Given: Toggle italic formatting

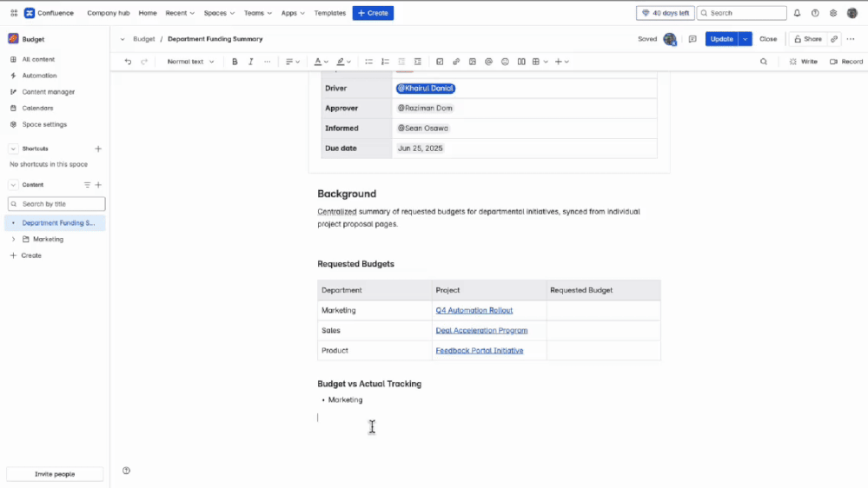Looking at the screenshot, I should point(251,62).
